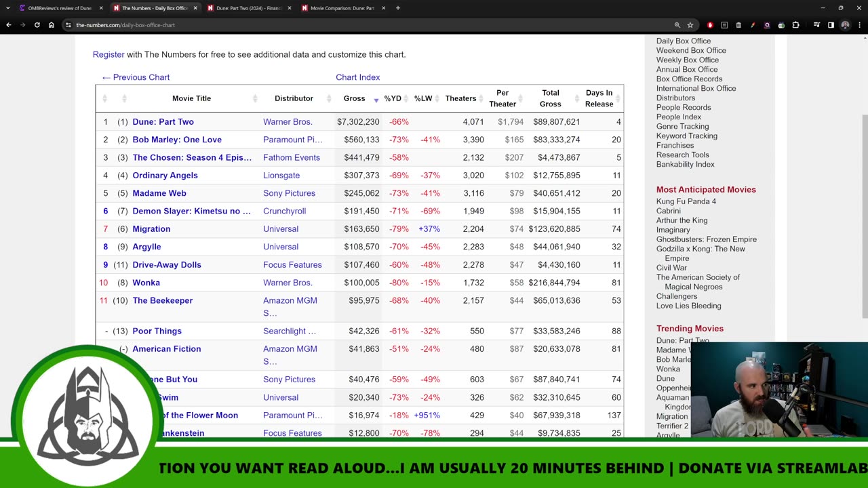Image resolution: width=868 pixels, height=488 pixels.
Task: Open the reader-style page extension icon
Action: tap(724, 25)
